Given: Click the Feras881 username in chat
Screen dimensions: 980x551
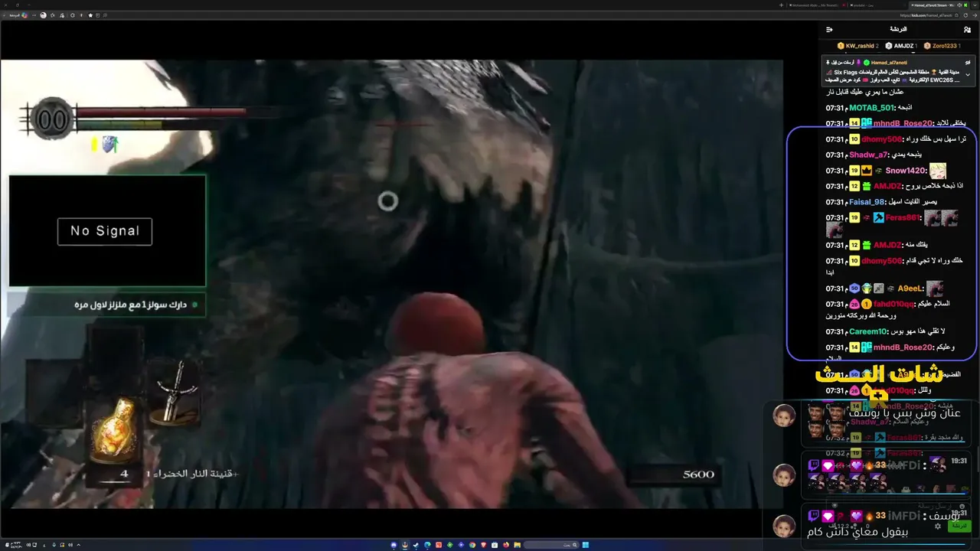Looking at the screenshot, I should (x=903, y=218).
